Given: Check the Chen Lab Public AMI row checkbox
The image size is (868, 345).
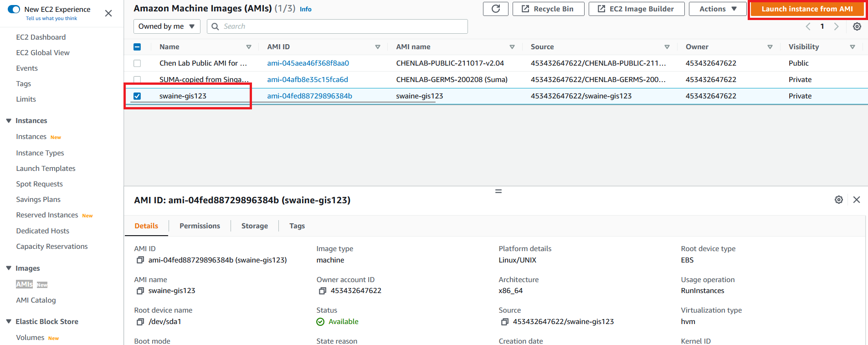Looking at the screenshot, I should tap(137, 63).
